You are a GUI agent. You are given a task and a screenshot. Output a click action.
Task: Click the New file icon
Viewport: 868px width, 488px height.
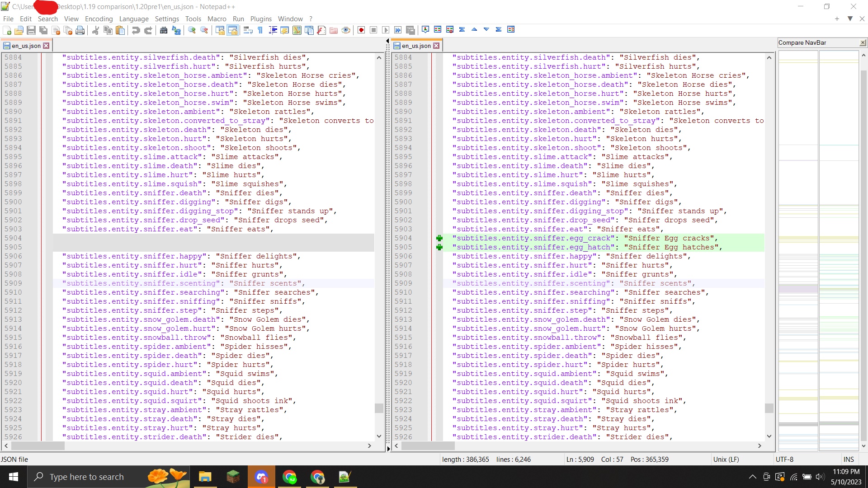pyautogui.click(x=7, y=30)
